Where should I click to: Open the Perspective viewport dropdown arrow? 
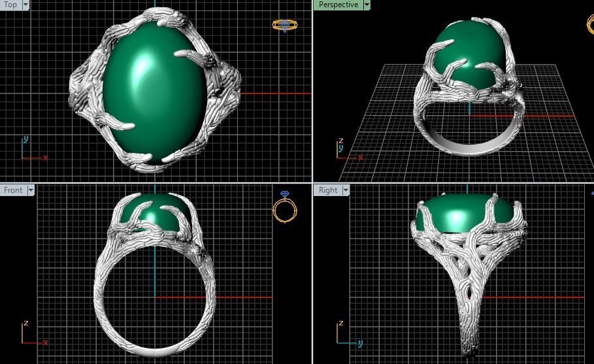[x=367, y=5]
